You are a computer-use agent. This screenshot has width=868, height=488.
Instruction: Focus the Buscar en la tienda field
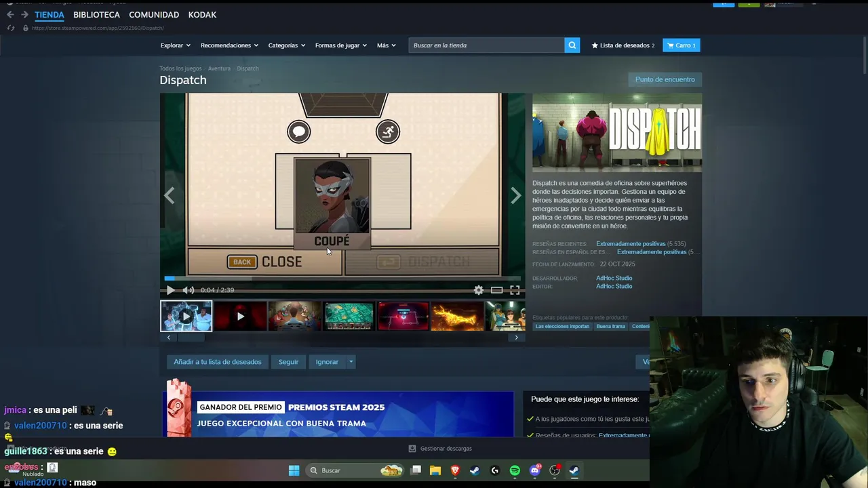(486, 45)
